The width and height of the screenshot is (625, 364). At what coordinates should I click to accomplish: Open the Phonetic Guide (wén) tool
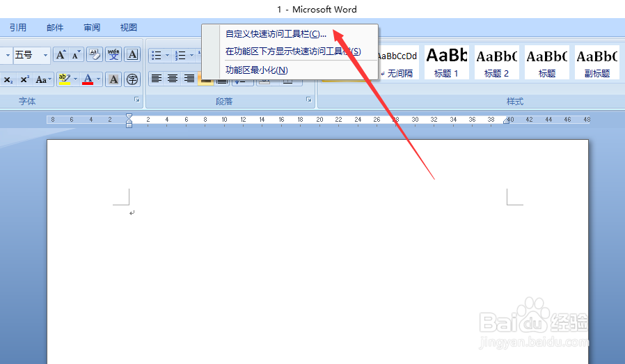[113, 54]
